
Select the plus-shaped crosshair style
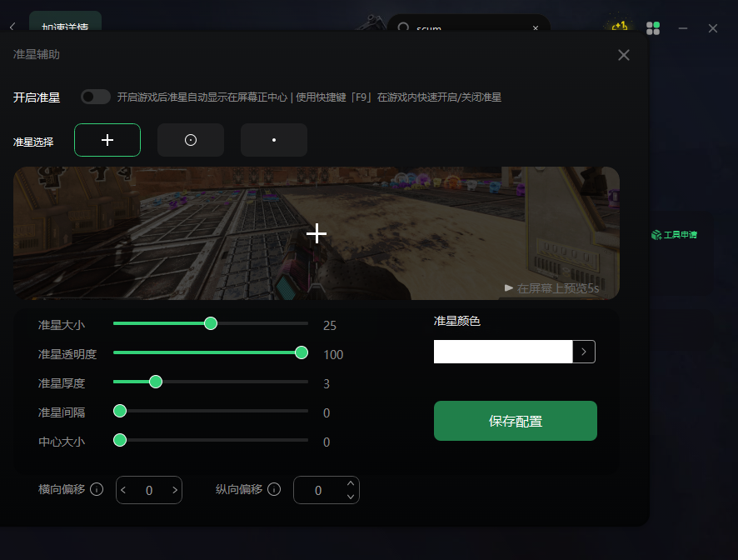(107, 140)
